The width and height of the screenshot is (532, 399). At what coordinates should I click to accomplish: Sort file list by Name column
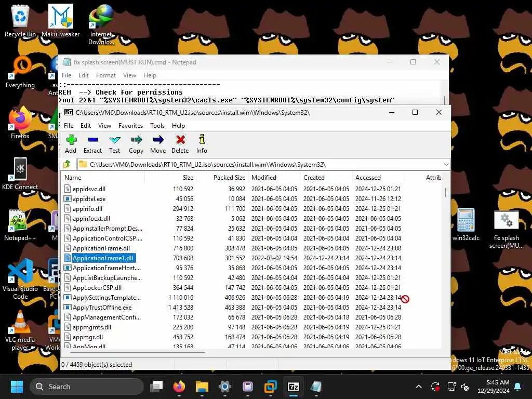click(103, 178)
